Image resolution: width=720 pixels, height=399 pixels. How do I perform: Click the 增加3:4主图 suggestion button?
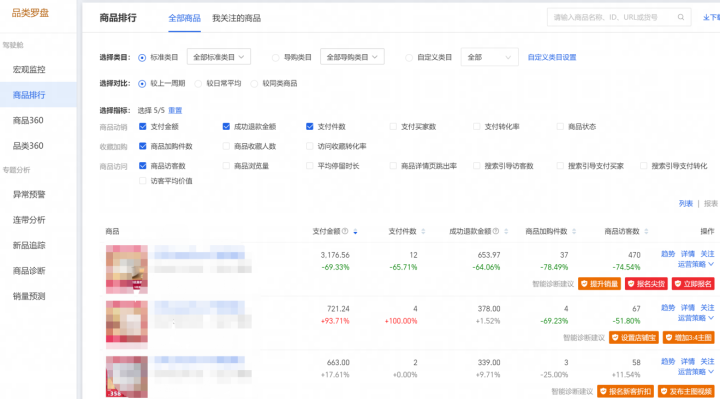click(688, 337)
